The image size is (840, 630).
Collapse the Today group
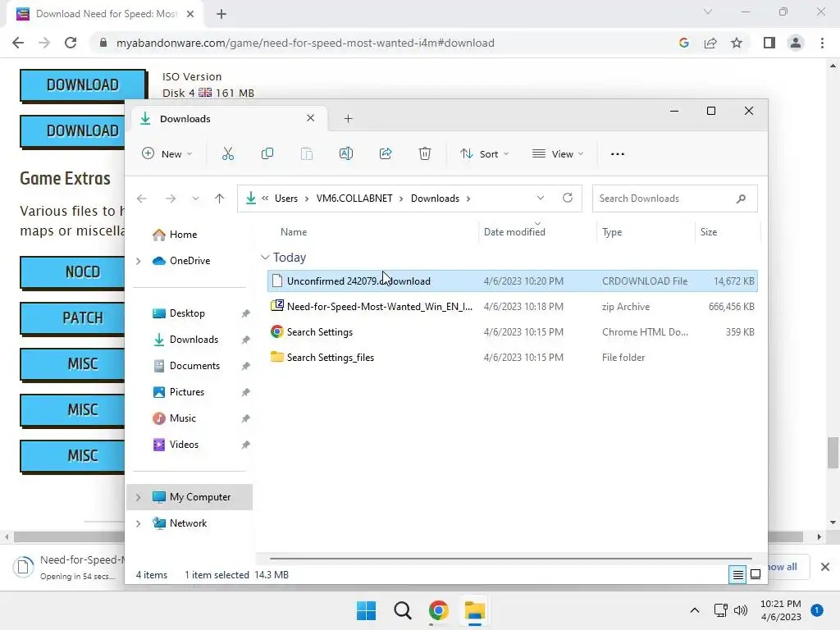coord(265,257)
